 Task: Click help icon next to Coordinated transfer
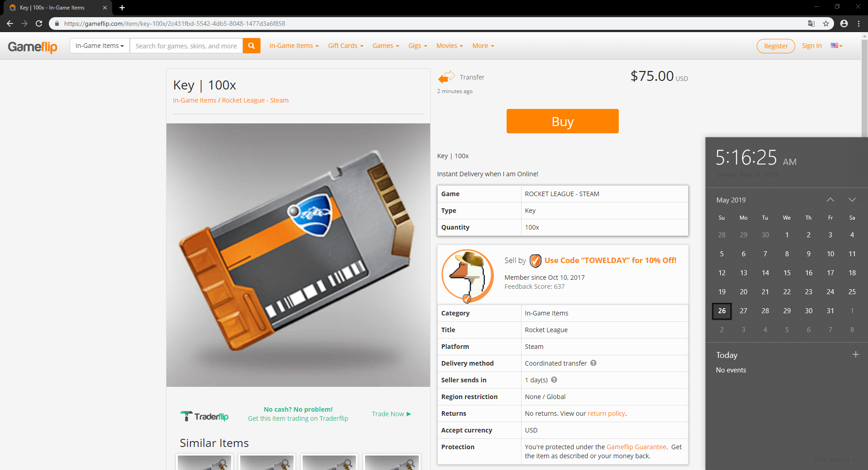coord(593,363)
